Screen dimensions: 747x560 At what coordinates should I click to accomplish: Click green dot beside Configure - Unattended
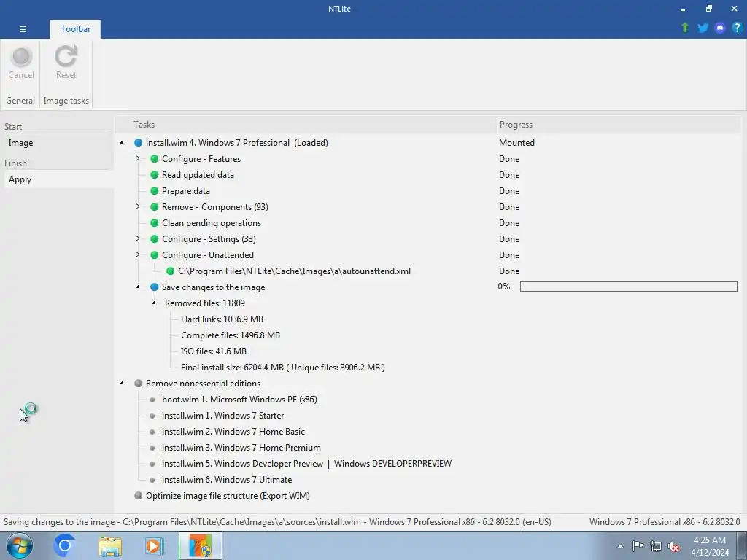click(x=155, y=255)
